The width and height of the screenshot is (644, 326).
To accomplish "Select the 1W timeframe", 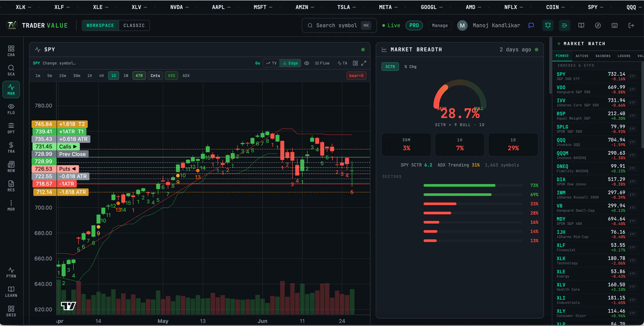I will [x=126, y=75].
